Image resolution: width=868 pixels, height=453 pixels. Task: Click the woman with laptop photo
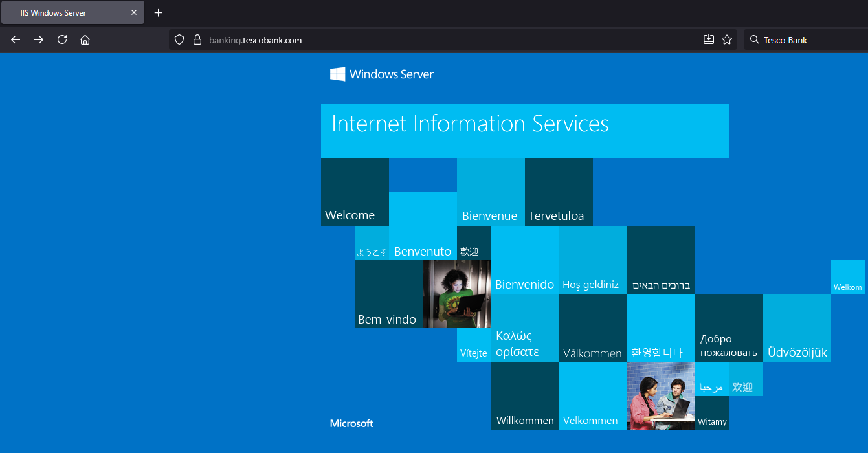coord(457,294)
